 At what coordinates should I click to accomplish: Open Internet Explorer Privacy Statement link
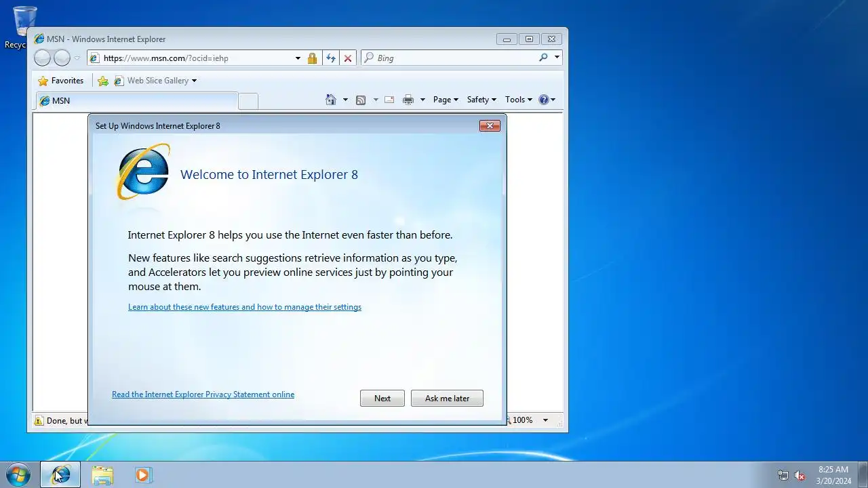click(x=203, y=394)
